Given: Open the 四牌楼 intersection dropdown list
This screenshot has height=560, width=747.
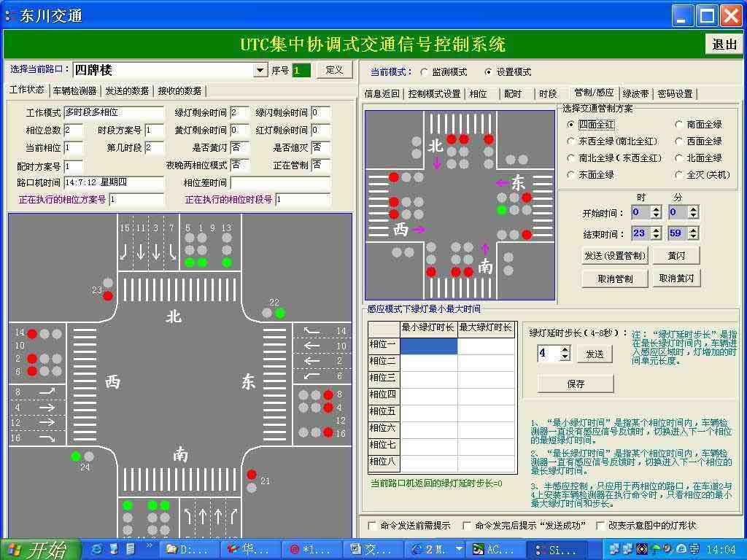Looking at the screenshot, I should pyautogui.click(x=260, y=70).
